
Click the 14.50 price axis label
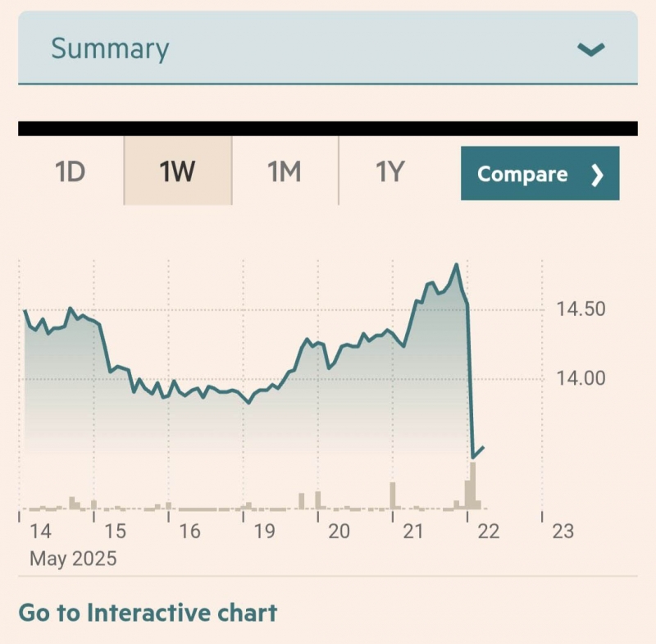581,310
